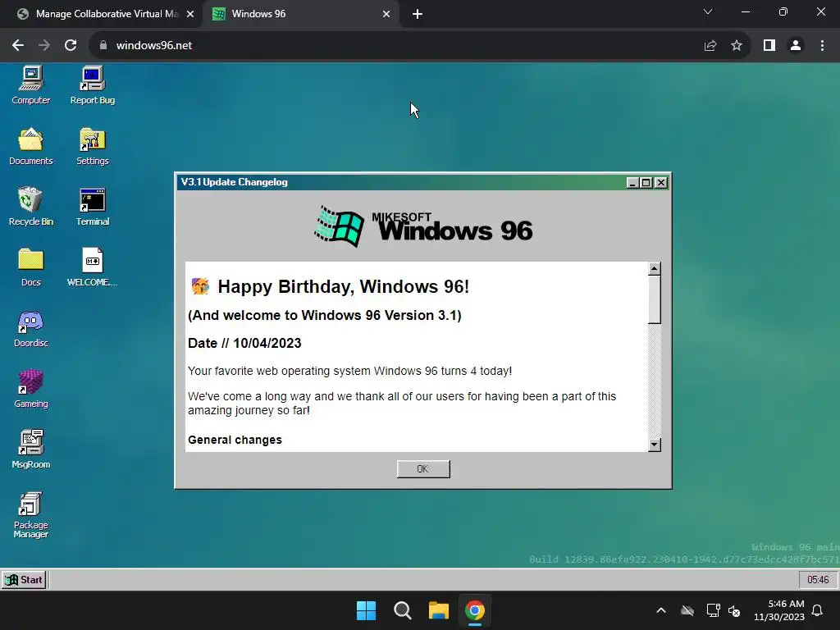
Task: Launch the Doordisc shortcut
Action: [x=31, y=328]
